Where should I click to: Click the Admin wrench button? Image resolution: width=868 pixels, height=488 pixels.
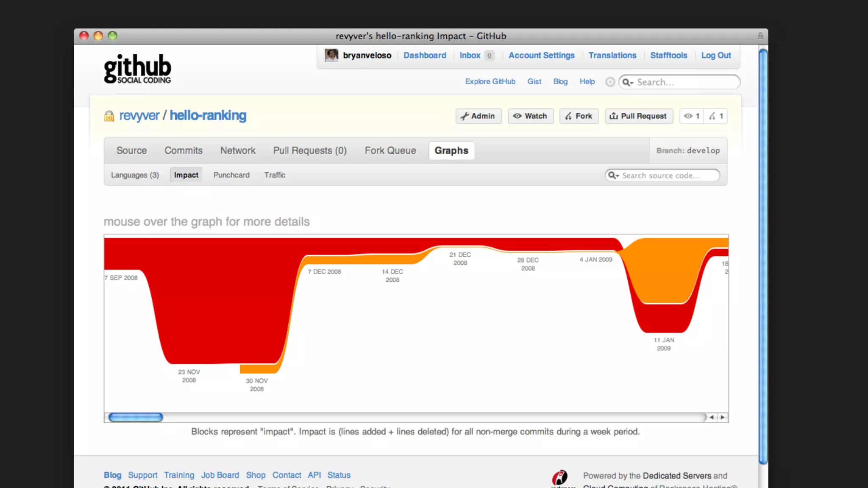pyautogui.click(x=478, y=116)
